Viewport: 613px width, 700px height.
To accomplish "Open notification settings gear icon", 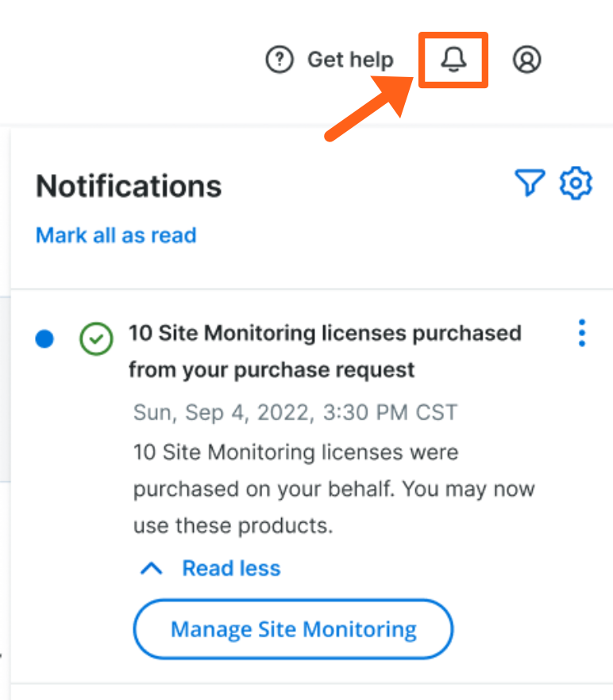I will 576,184.
